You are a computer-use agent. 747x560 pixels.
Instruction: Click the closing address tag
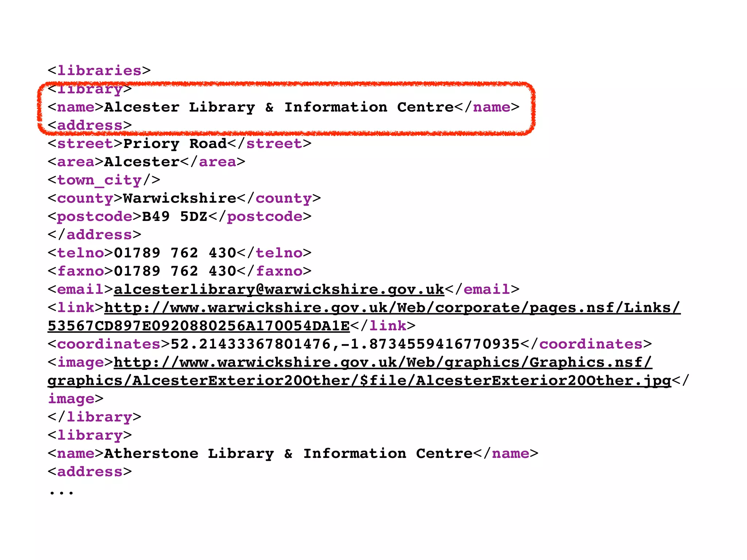[x=94, y=235]
